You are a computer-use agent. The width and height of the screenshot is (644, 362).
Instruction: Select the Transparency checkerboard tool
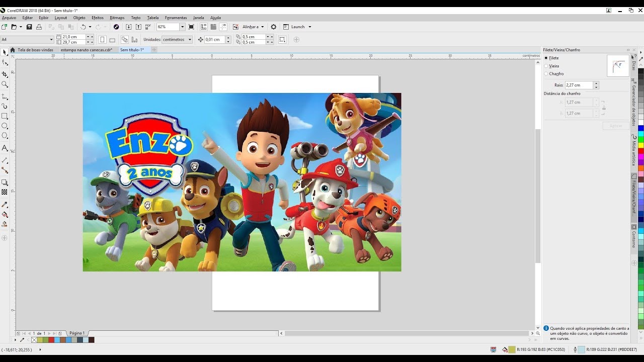(x=5, y=192)
